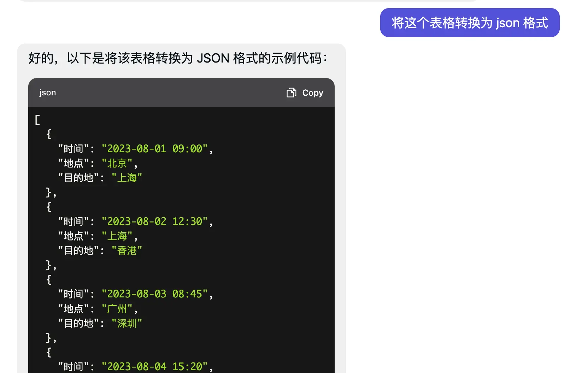Click the "目的地" key in third object
Viewport: 588px width, 373px height.
(78, 323)
